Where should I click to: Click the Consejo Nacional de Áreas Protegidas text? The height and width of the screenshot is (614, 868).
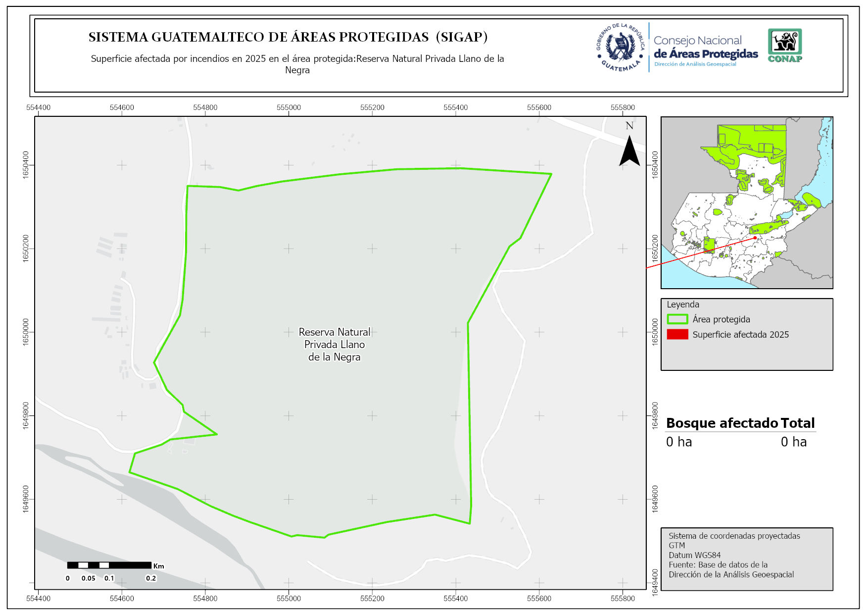[x=705, y=48]
